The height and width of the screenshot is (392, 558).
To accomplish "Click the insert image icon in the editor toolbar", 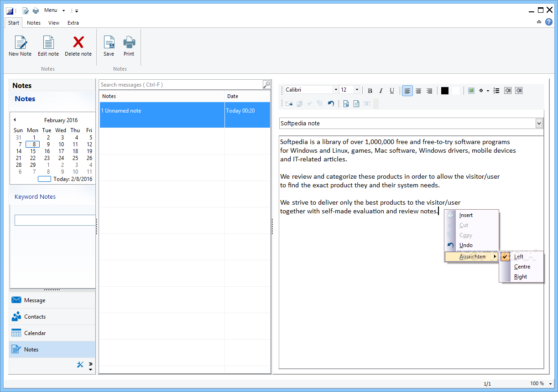I will (x=471, y=91).
